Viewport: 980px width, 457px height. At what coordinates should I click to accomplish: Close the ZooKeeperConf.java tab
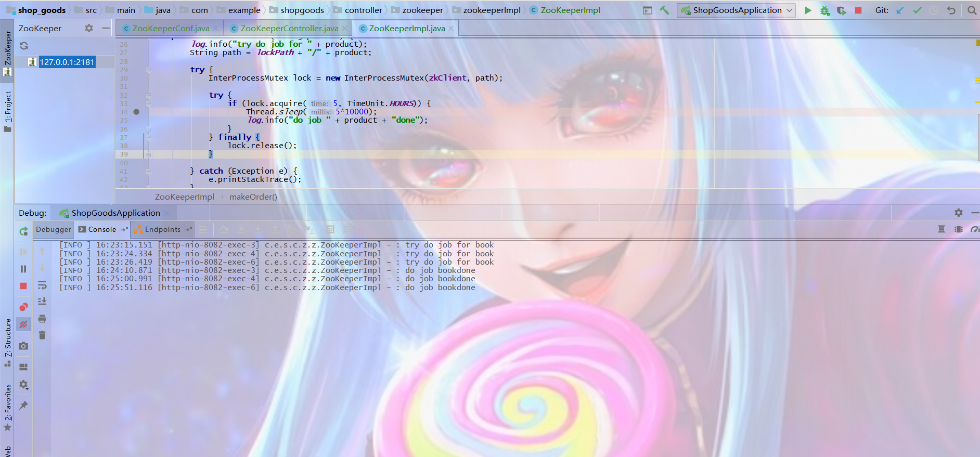[216, 29]
